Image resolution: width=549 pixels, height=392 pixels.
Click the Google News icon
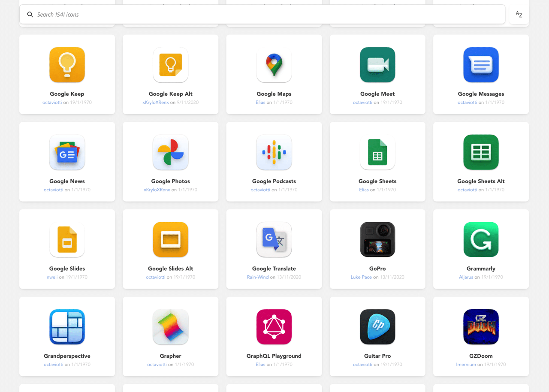(67, 152)
